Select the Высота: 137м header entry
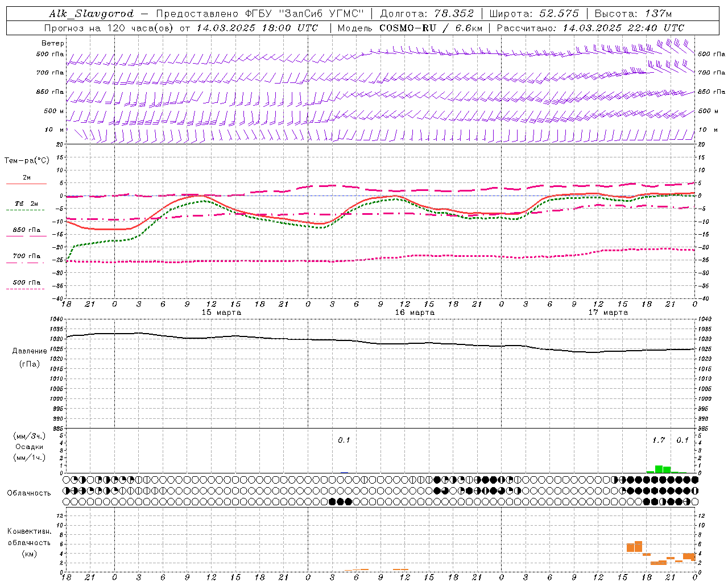Image resolution: width=728 pixels, height=582 pixels. (x=633, y=14)
